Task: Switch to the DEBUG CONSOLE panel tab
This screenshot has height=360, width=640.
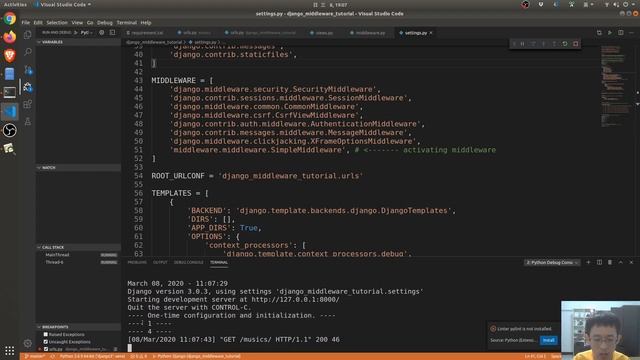Action: pyautogui.click(x=189, y=262)
